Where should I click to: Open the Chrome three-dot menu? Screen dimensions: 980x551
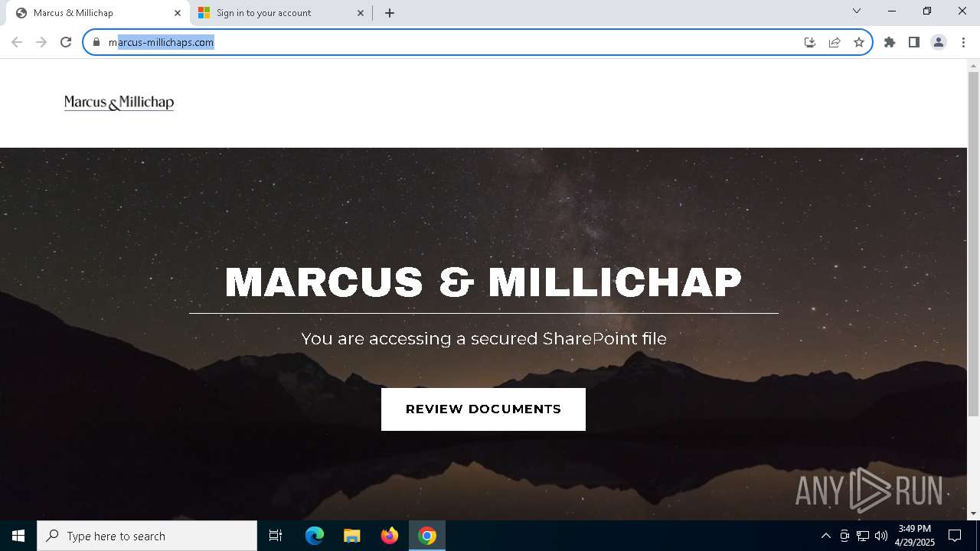tap(963, 42)
